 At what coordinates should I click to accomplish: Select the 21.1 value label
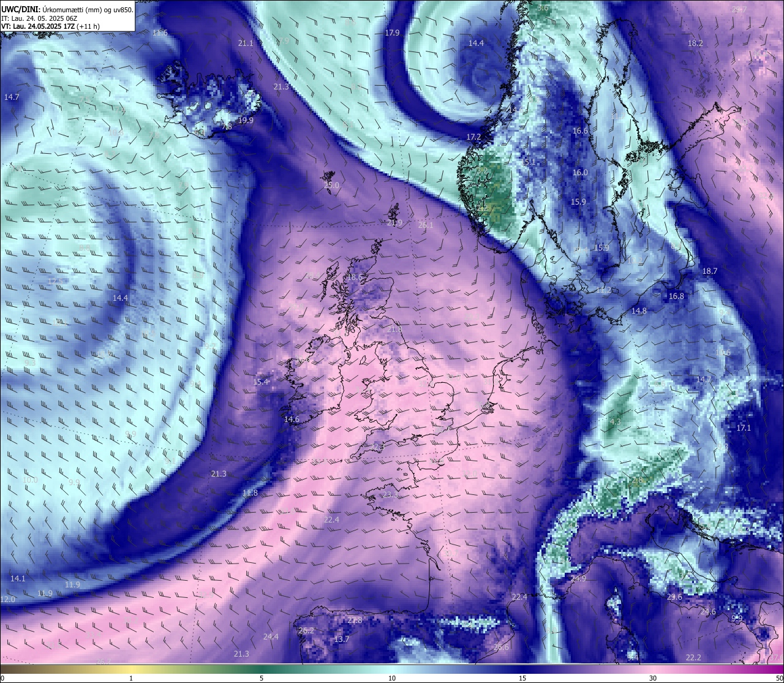pos(246,43)
